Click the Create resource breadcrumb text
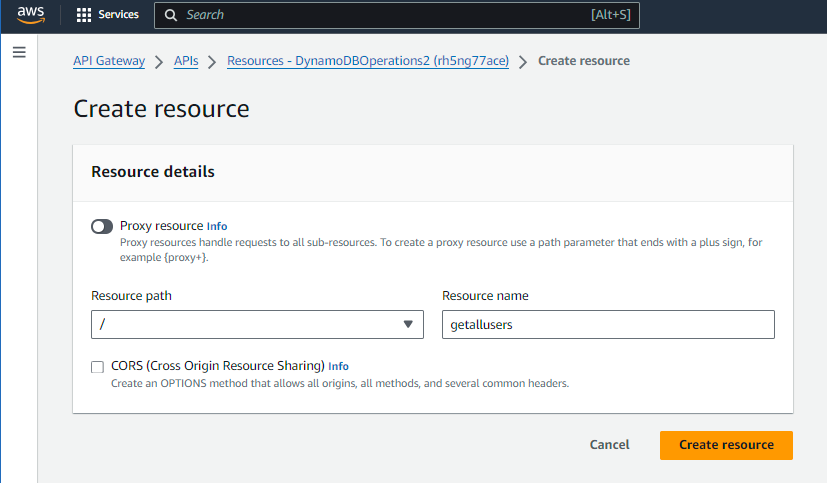827x483 pixels. pyautogui.click(x=584, y=61)
